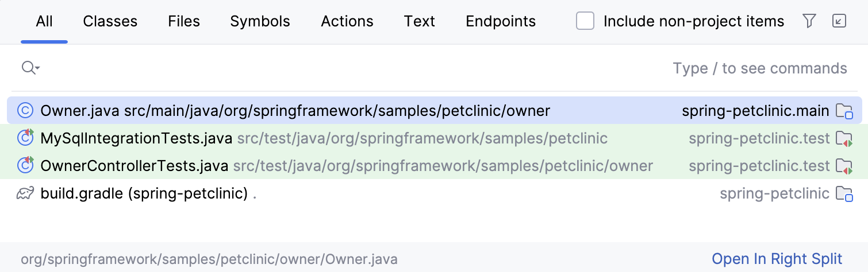Click the test class icon beside MySqlIntegrationTests.java
Image resolution: width=868 pixels, height=272 pixels.
tap(25, 138)
